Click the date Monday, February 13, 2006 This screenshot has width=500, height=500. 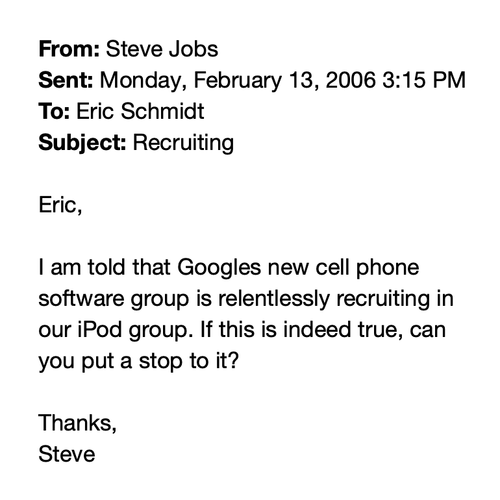(x=238, y=81)
